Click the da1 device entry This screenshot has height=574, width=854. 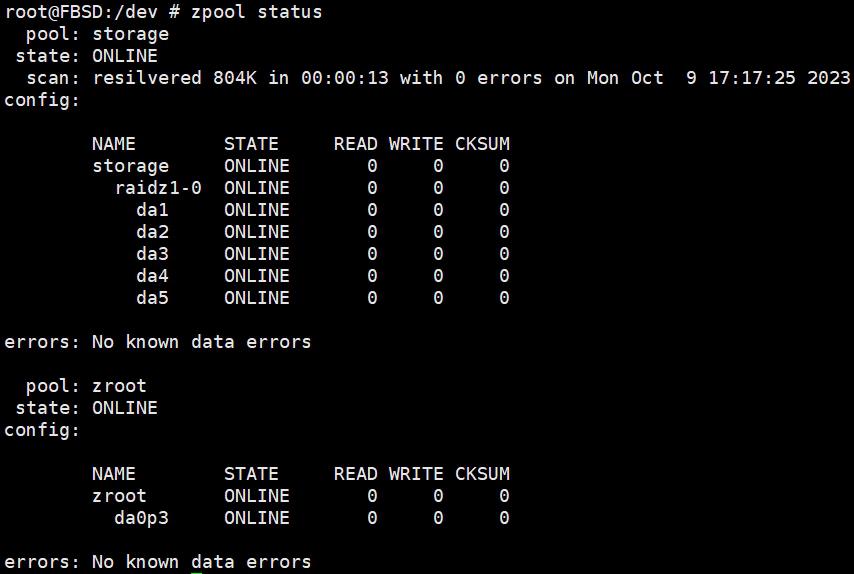pyautogui.click(x=152, y=210)
